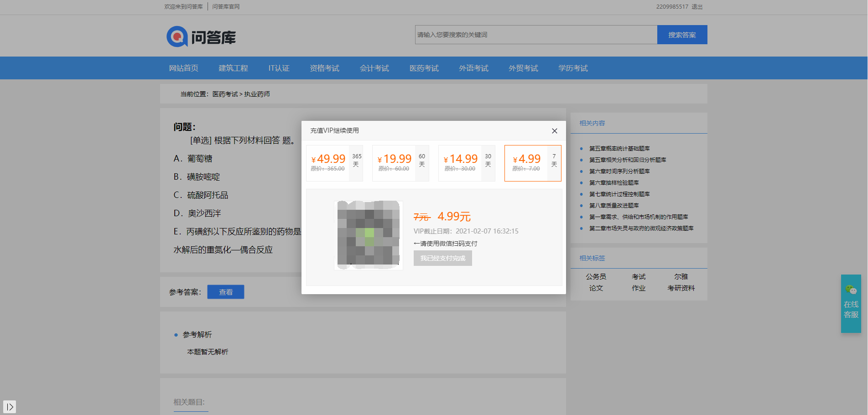Select the ¥49.99 365-day VIP plan

334,163
